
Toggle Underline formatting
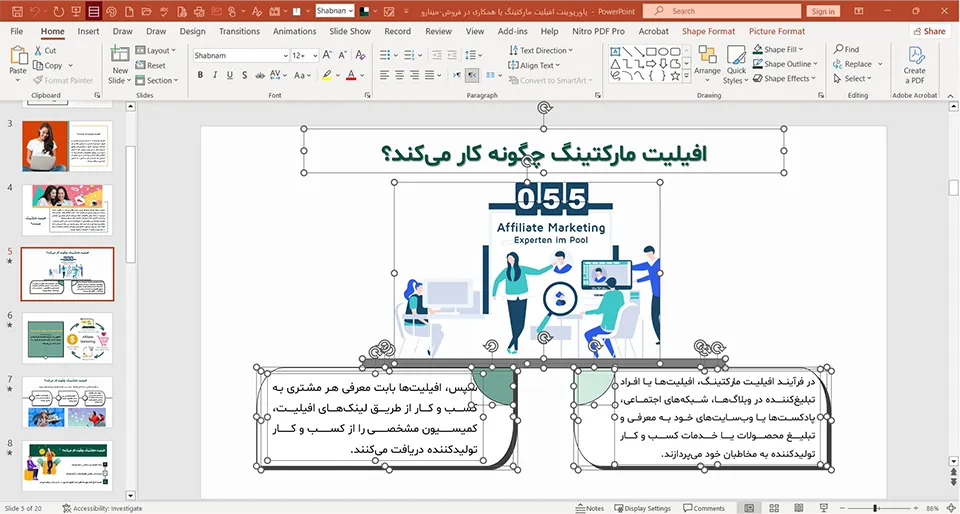pyautogui.click(x=230, y=75)
